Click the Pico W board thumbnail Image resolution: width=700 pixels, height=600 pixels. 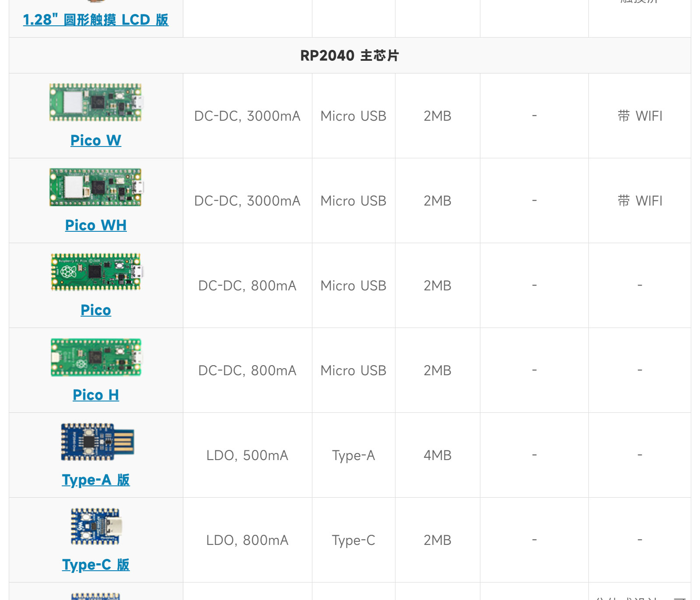tap(96, 103)
